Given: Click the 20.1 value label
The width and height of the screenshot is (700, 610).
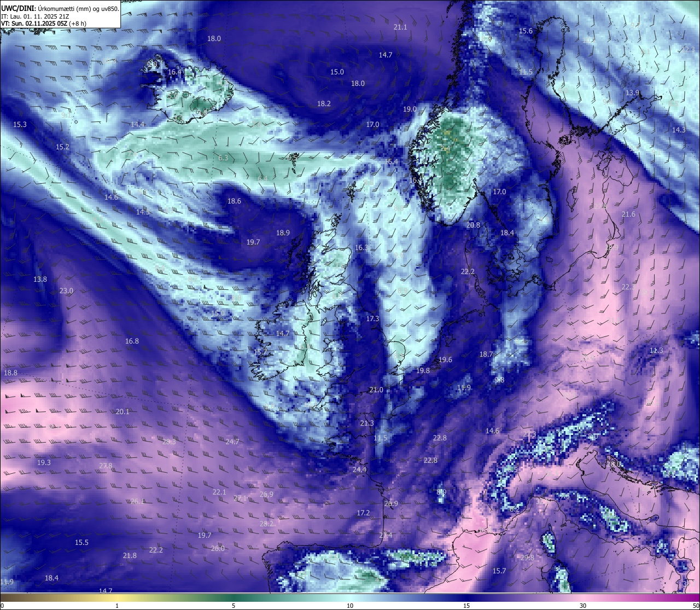Looking at the screenshot, I should click(122, 411).
